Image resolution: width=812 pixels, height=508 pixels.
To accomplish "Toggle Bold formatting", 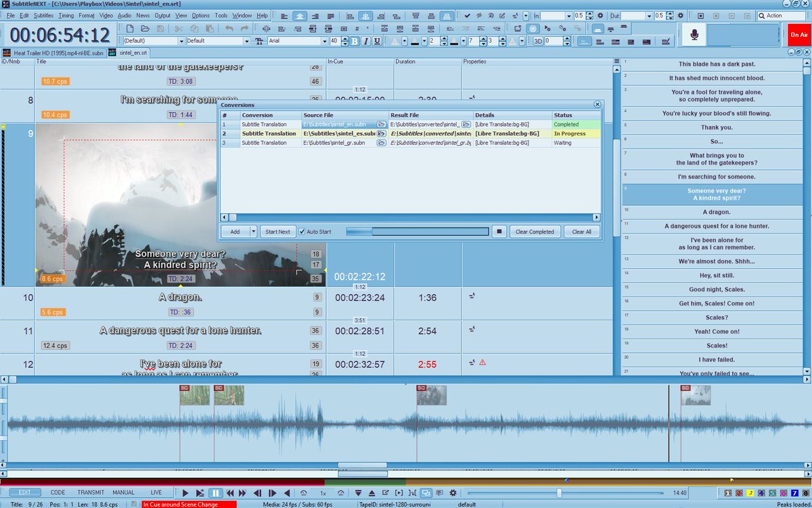I will coord(355,41).
